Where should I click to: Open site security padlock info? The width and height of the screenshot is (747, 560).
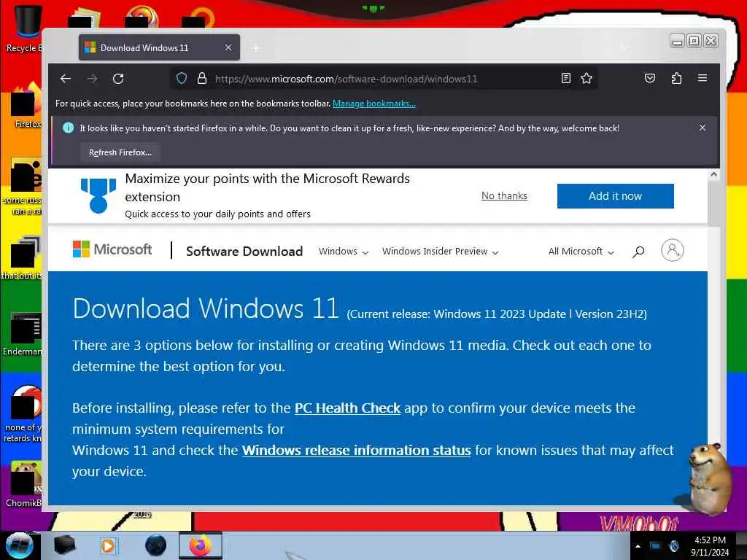[x=202, y=79]
